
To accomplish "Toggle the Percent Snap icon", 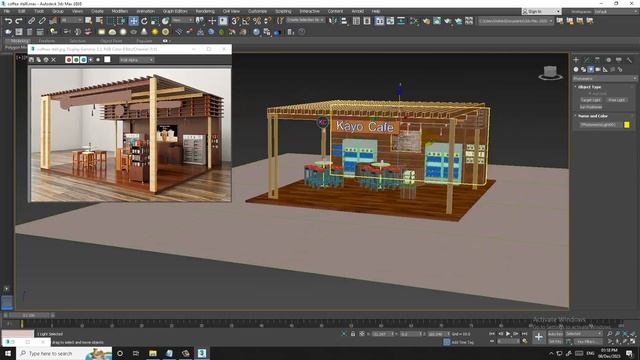I will tap(257, 20).
